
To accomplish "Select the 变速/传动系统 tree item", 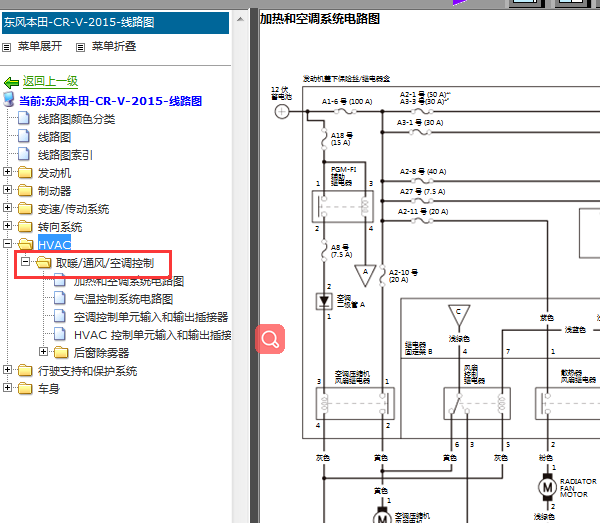I will (x=73, y=209).
